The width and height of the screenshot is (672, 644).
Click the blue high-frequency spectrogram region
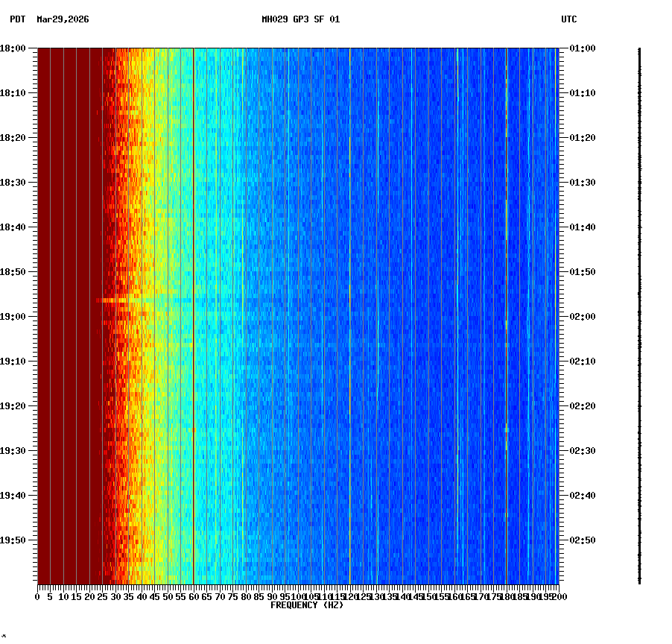click(x=447, y=298)
